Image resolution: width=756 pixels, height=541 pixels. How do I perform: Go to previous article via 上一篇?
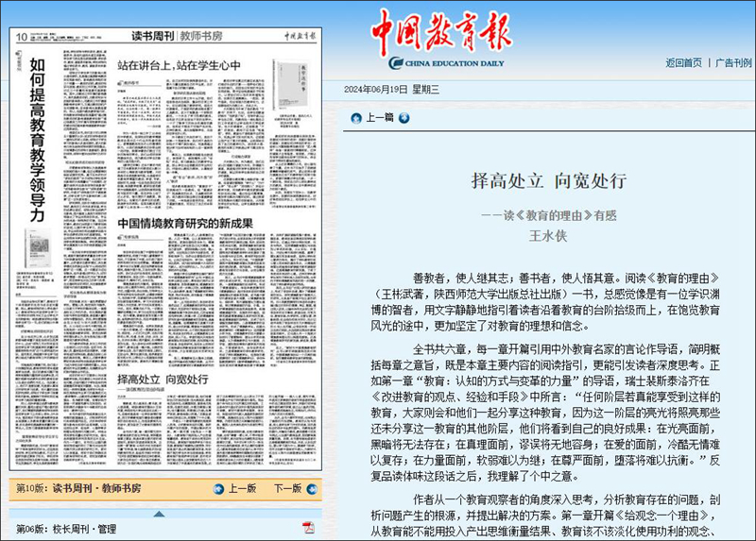380,117
